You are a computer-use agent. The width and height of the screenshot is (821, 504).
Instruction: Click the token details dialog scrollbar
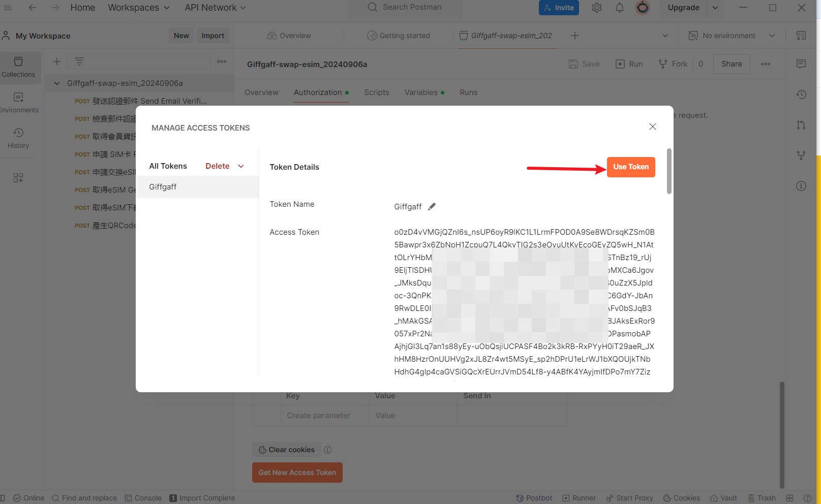coord(669,171)
